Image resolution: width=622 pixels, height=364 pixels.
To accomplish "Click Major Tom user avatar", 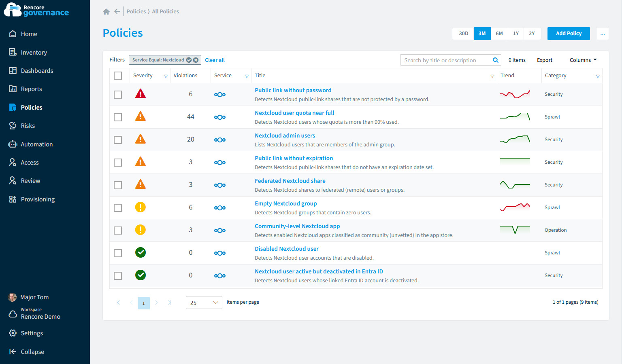I will point(13,297).
